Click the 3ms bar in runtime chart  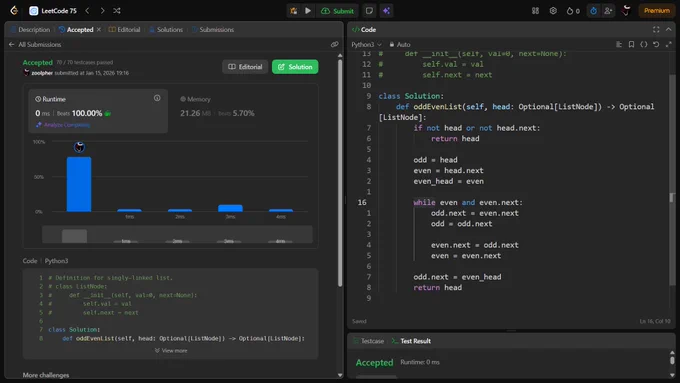[230, 208]
